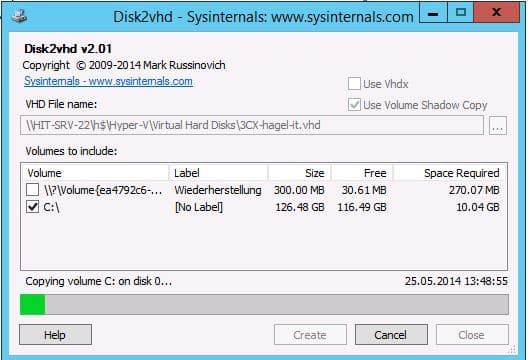Enable the Use Vhdx checkbox
The image size is (530, 360).
click(354, 83)
